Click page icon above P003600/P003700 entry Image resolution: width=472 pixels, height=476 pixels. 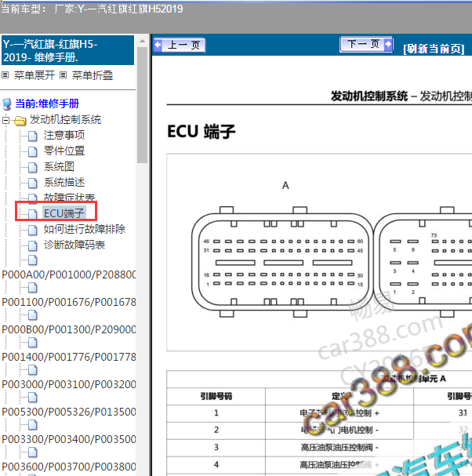[x=33, y=452]
